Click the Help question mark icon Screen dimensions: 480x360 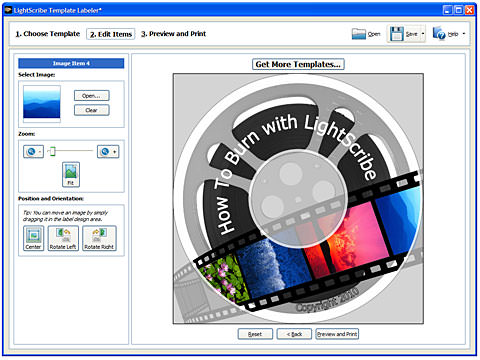pos(439,34)
